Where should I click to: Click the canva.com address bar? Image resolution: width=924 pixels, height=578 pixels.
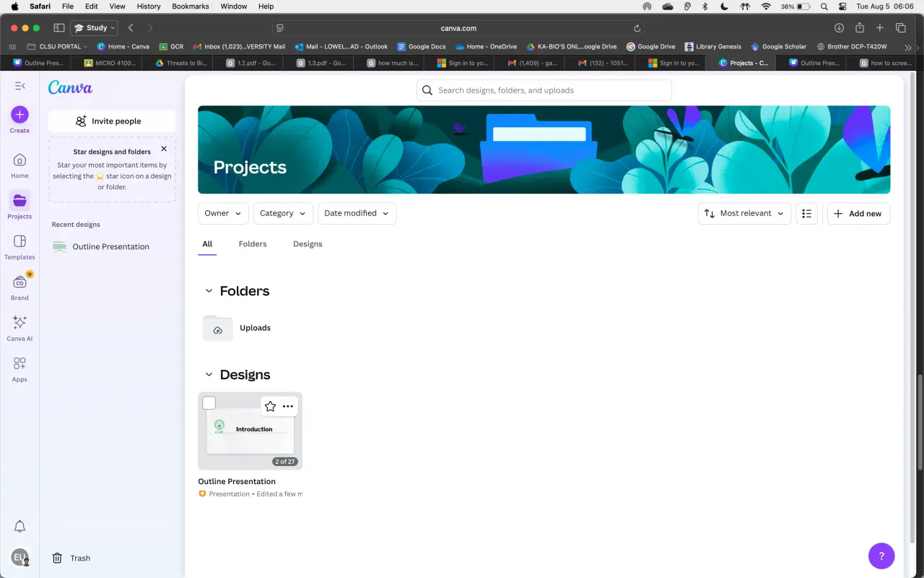tap(459, 28)
